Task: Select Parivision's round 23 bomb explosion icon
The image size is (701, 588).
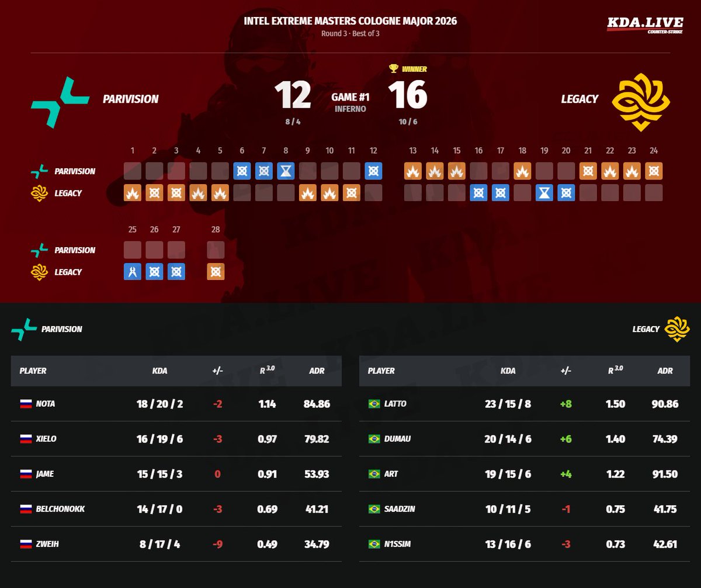Action: click(x=632, y=171)
